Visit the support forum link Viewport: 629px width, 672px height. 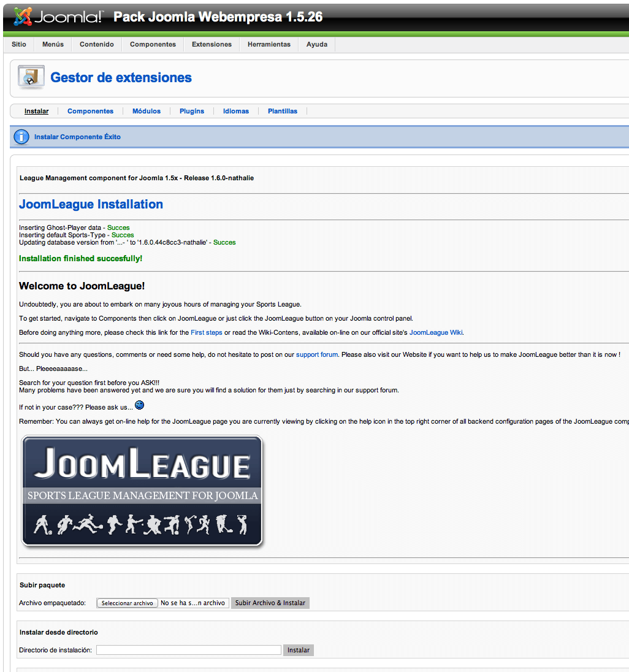[317, 355]
